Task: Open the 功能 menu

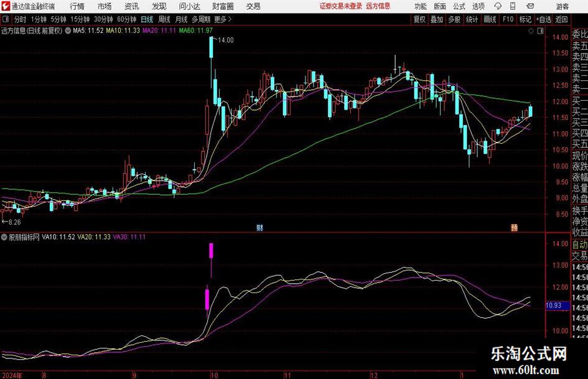Action: point(421,6)
